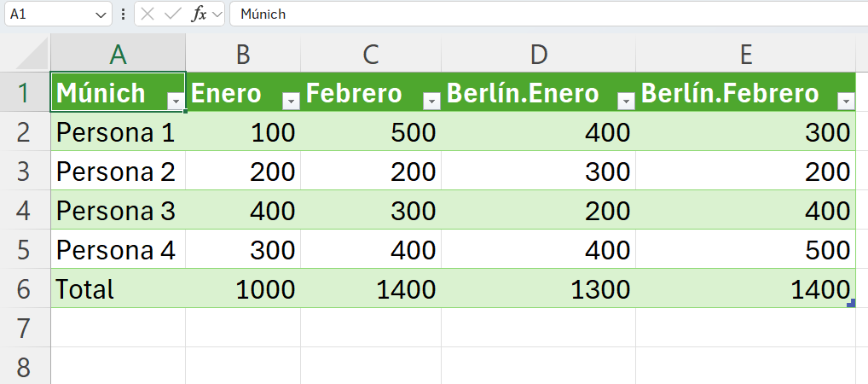Open the Múnich column filter dropdown
This screenshot has width=868, height=384.
point(176,102)
